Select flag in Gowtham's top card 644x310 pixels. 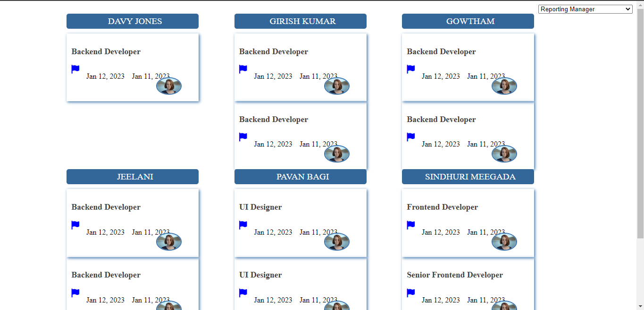tap(411, 69)
